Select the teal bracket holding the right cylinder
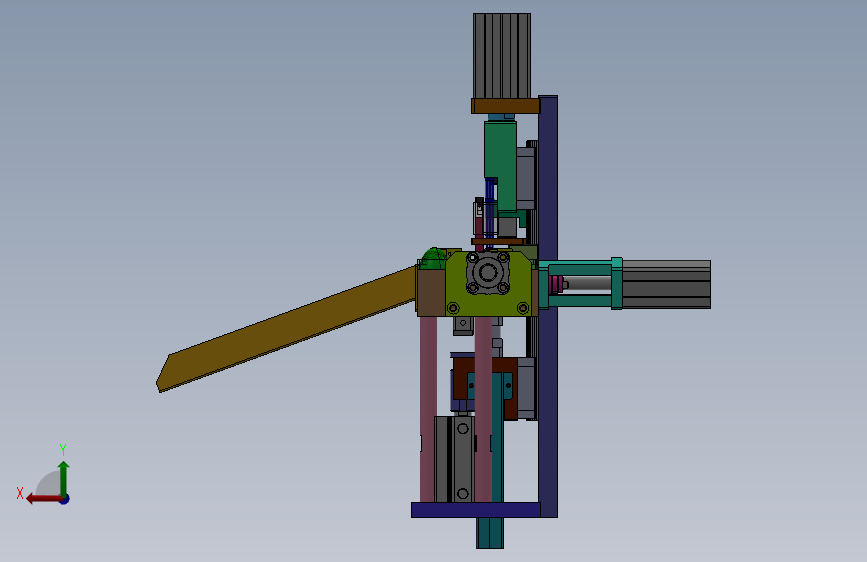 [581, 284]
